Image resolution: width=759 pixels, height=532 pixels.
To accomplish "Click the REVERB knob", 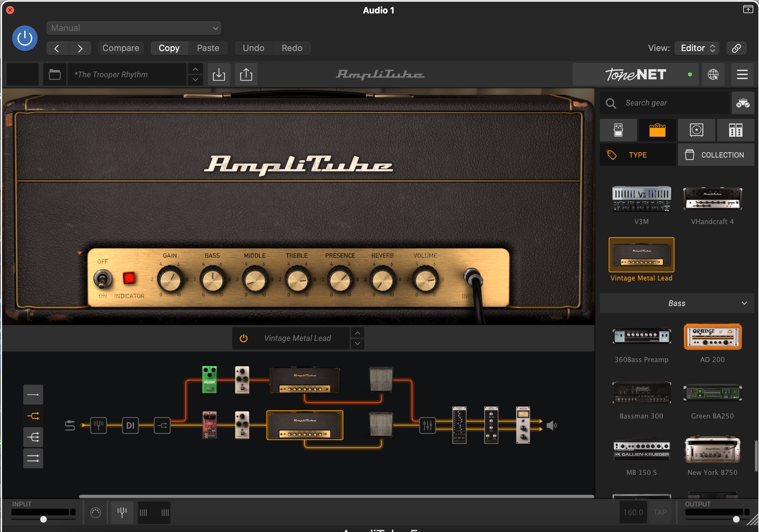I will pos(382,279).
